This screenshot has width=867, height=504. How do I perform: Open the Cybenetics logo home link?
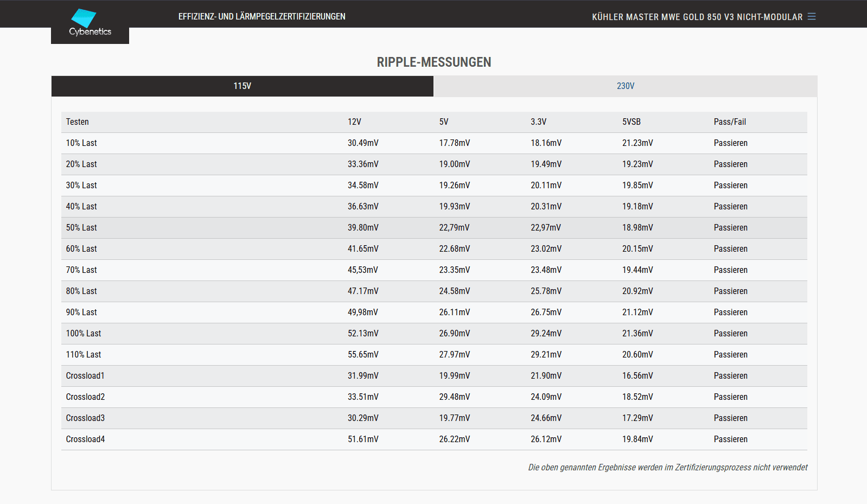pyautogui.click(x=90, y=22)
